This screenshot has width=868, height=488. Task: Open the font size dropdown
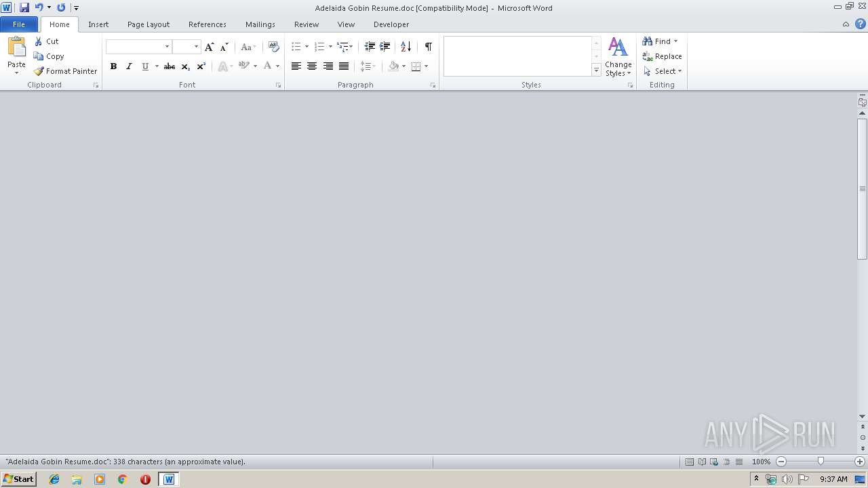point(197,47)
